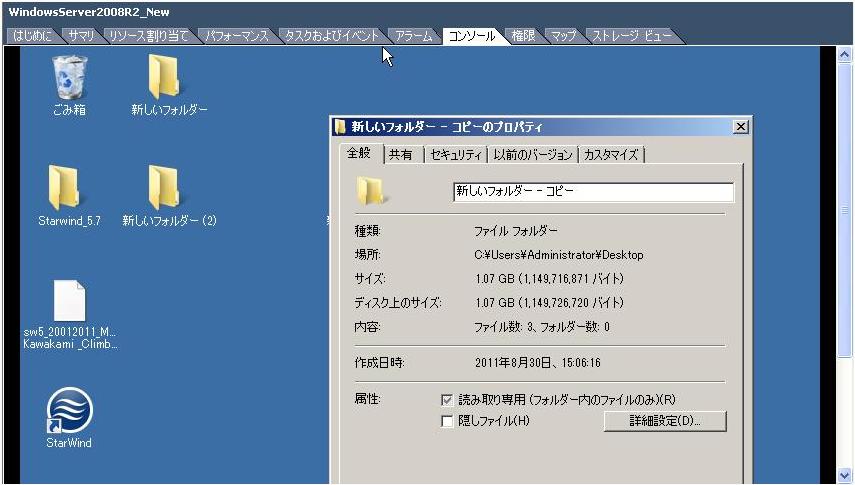Click the console vertical scrollbar thumb
The width and height of the screenshot is (855, 485).
(845, 209)
